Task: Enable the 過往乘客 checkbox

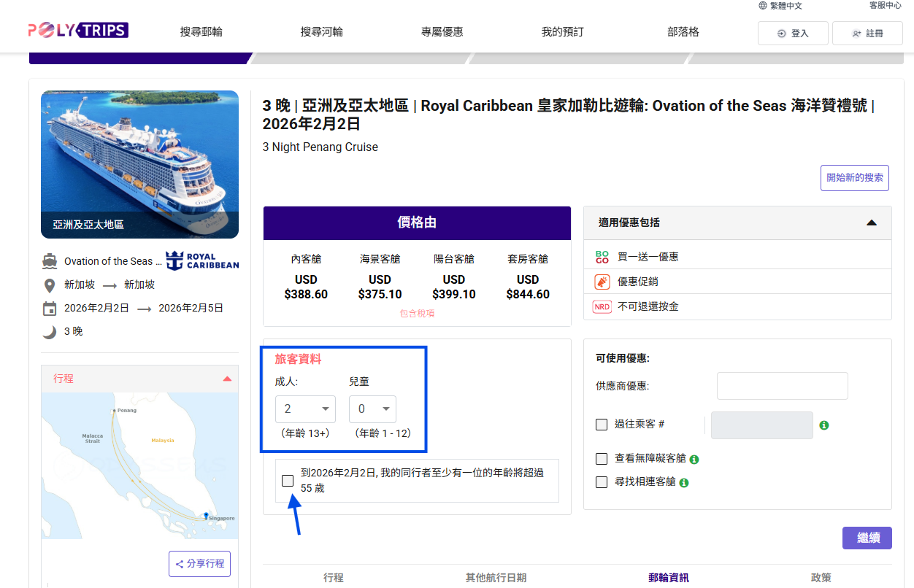Action: click(602, 425)
